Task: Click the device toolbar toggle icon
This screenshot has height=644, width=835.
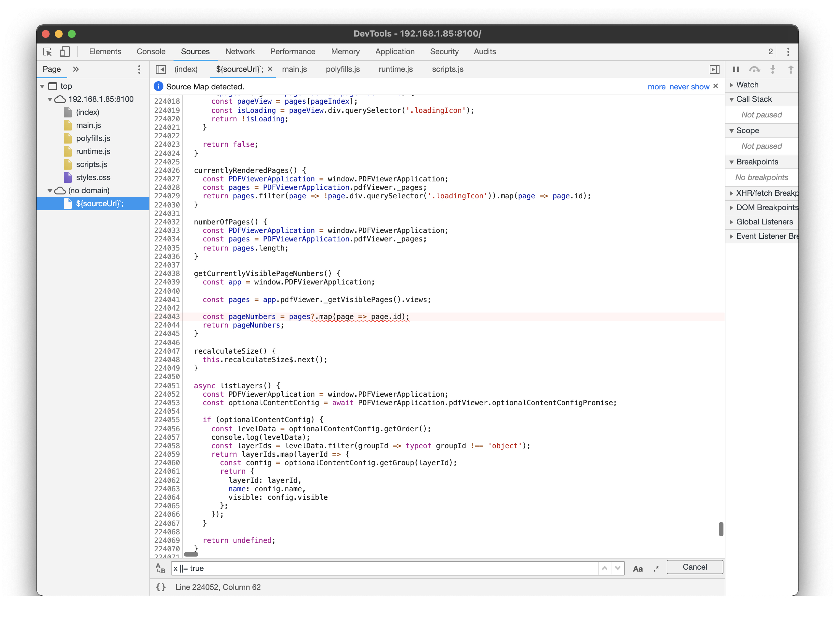Action: (65, 51)
